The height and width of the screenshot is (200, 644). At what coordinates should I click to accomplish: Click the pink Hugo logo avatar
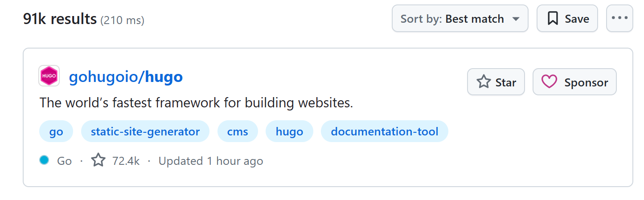[49, 76]
